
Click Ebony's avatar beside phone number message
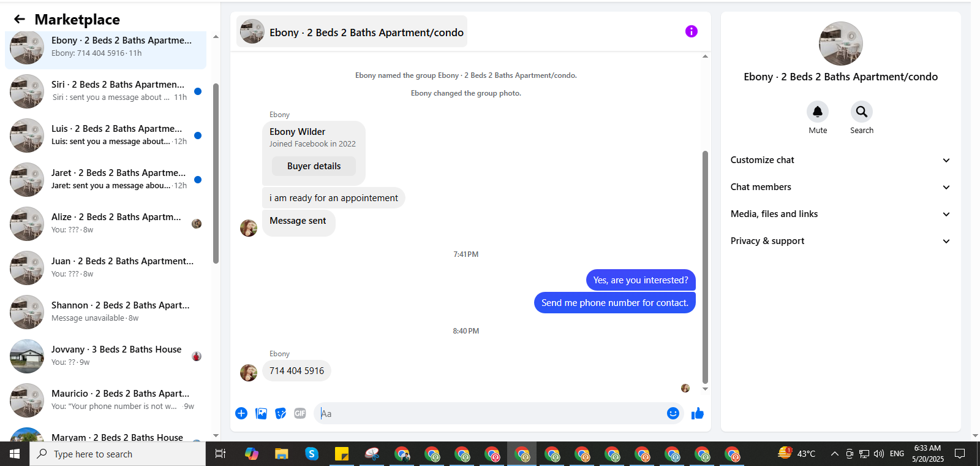(249, 373)
